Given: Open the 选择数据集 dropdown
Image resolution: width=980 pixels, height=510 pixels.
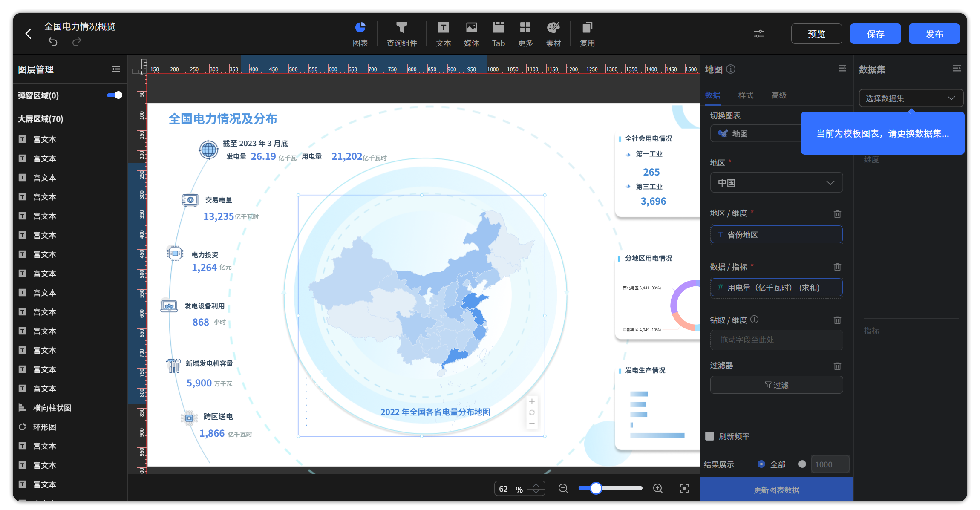Looking at the screenshot, I should pos(911,98).
